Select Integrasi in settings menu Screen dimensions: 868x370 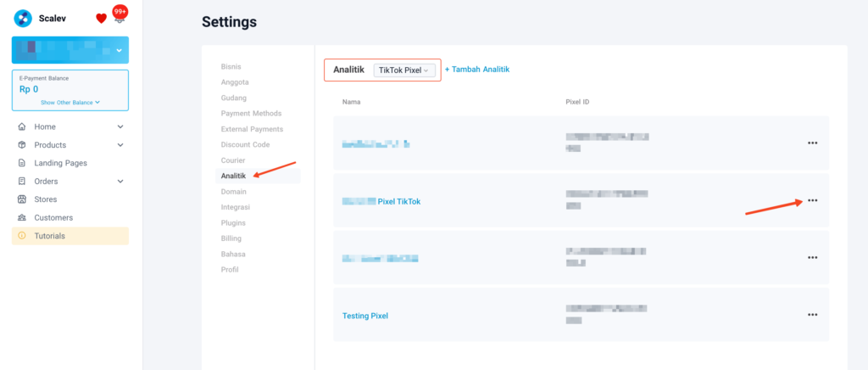pyautogui.click(x=236, y=207)
